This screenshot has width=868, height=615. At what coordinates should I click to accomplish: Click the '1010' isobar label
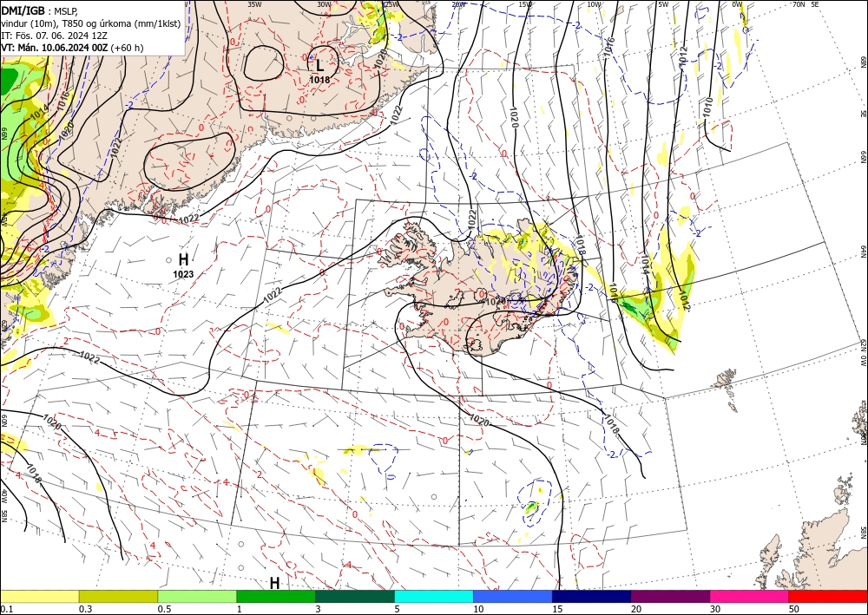pyautogui.click(x=708, y=108)
